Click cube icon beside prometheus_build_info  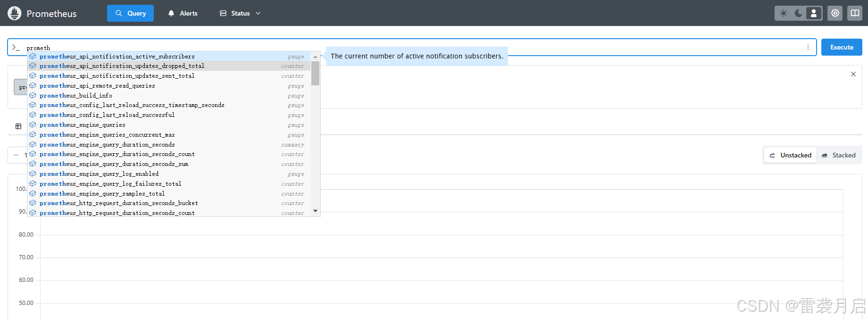click(x=33, y=95)
